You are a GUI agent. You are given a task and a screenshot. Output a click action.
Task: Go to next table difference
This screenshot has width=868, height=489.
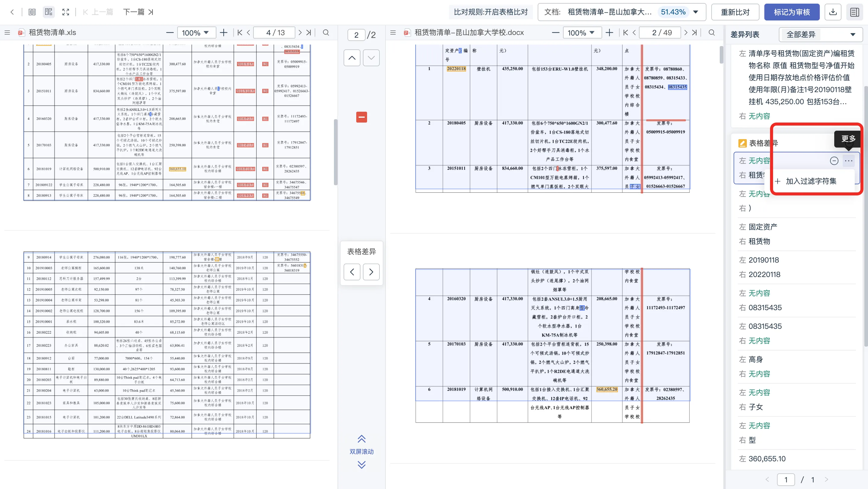371,272
